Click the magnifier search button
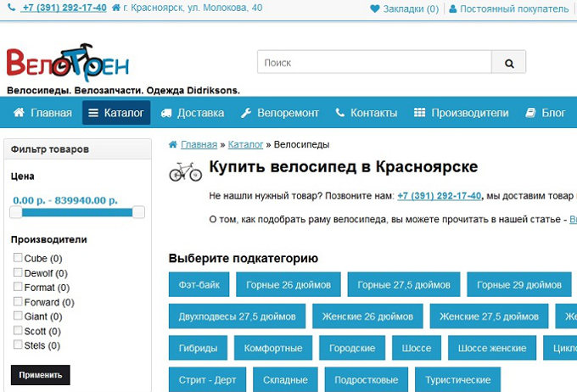577x392 pixels. [509, 63]
